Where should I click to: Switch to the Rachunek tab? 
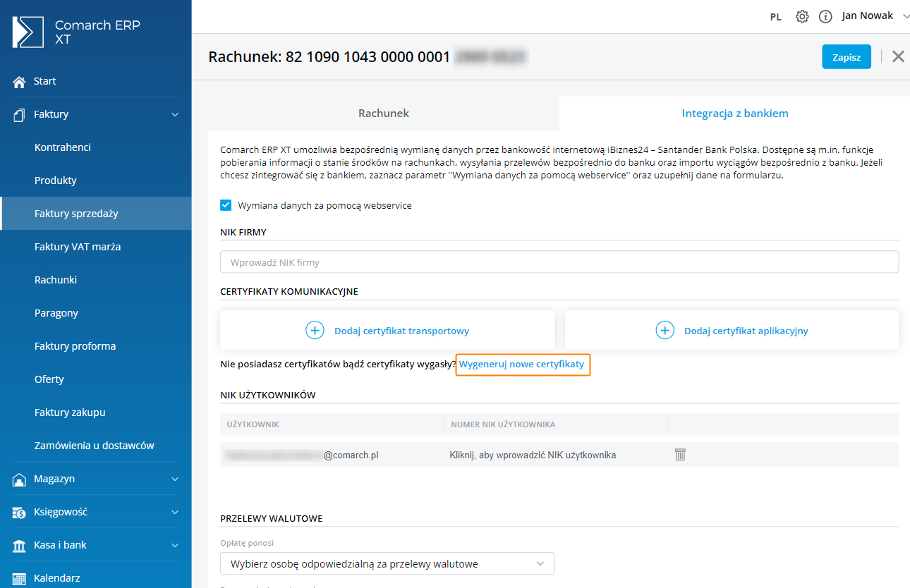point(383,114)
